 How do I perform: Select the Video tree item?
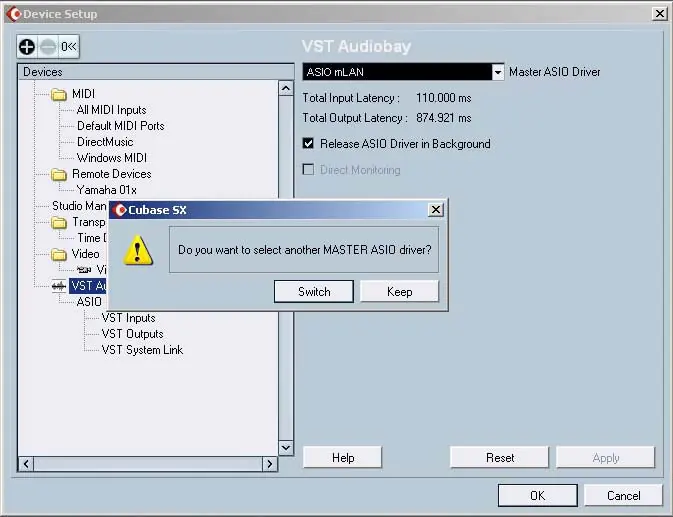[85, 254]
